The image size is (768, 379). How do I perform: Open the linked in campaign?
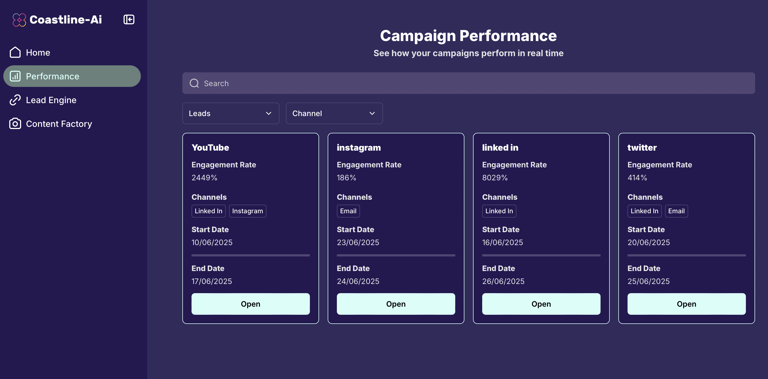[541, 304]
